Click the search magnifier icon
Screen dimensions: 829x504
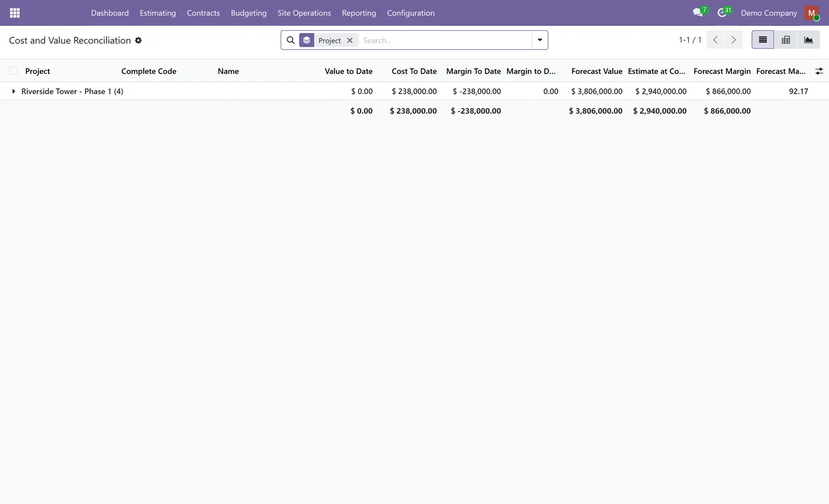pyautogui.click(x=291, y=40)
